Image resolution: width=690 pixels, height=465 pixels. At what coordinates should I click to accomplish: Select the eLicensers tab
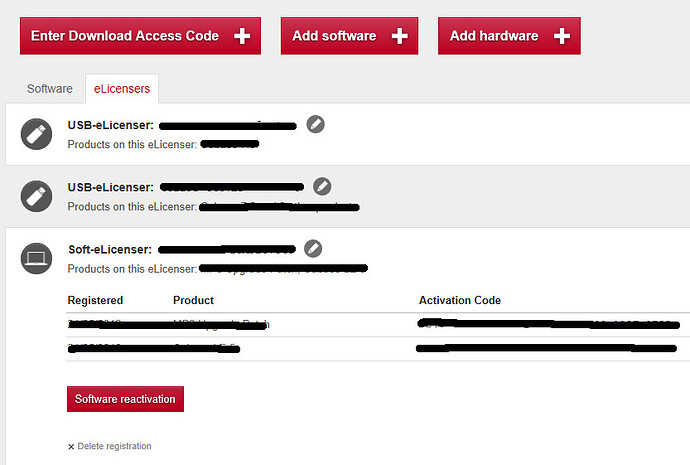[122, 89]
